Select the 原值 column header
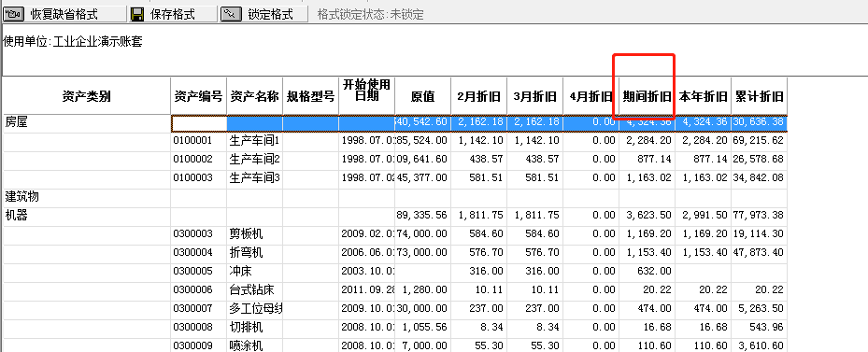 (x=422, y=96)
